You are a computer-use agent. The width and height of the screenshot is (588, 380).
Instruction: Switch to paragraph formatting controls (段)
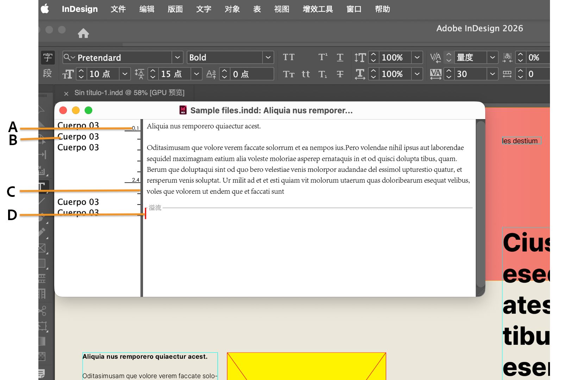click(x=48, y=74)
